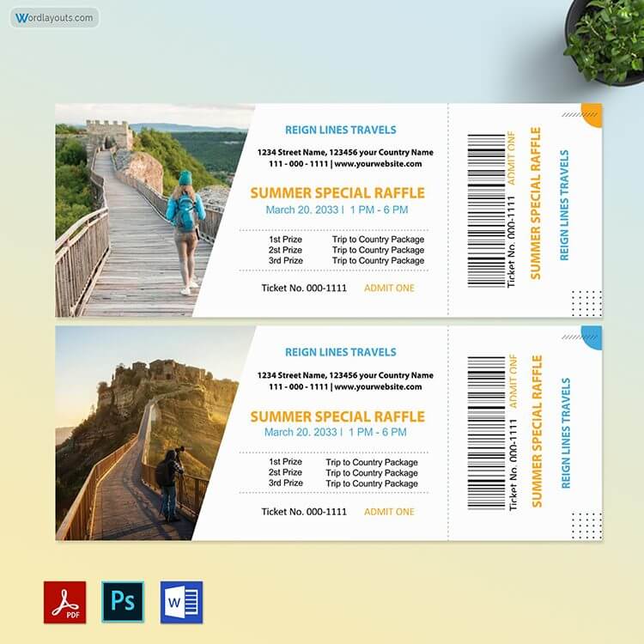644x644 pixels.
Task: Click the horizontal Admit One text on top ticket
Action: tap(389, 289)
